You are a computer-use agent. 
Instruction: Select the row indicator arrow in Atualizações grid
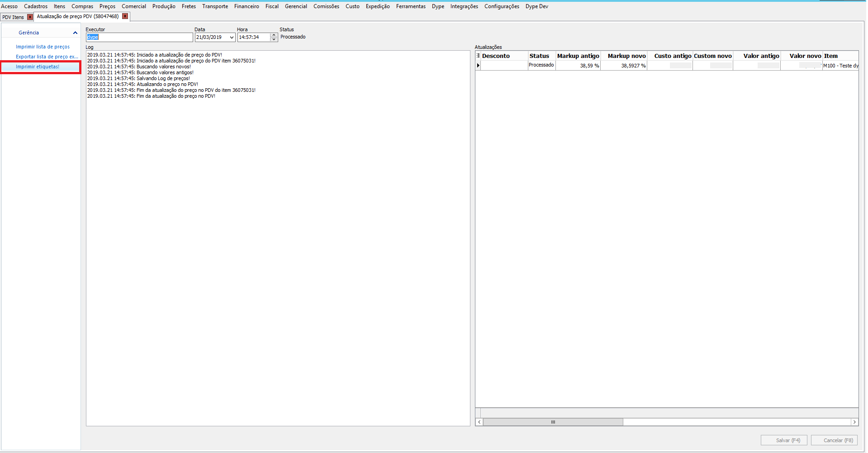tap(478, 66)
